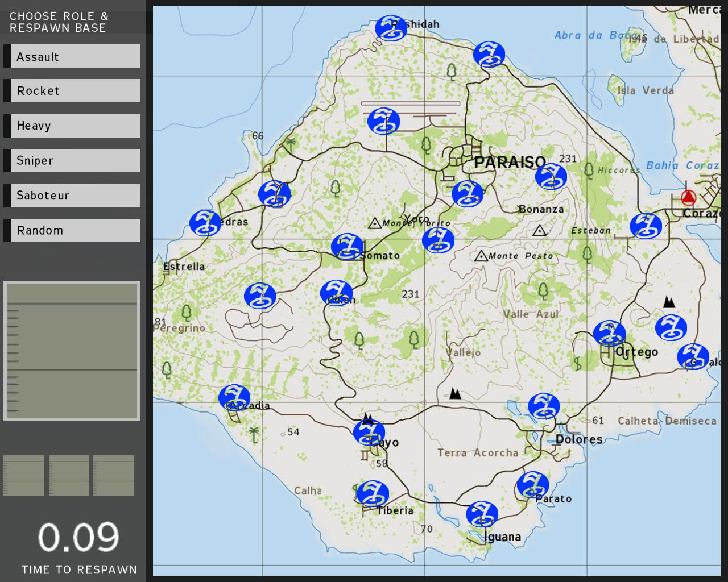
Task: Pick the Random role option
Action: (x=72, y=230)
